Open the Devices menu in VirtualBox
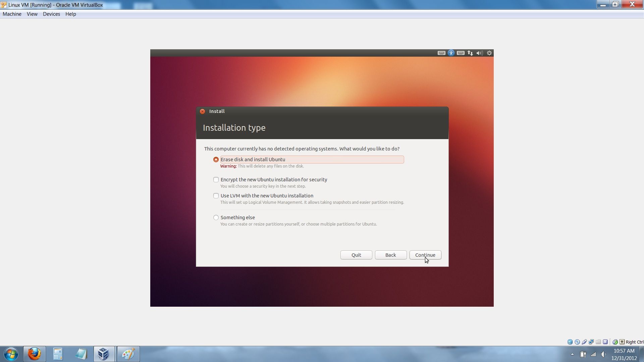Image resolution: width=644 pixels, height=362 pixels. [51, 14]
